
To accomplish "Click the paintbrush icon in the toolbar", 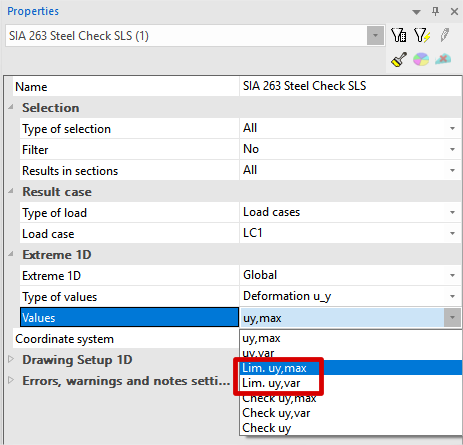I will (x=399, y=60).
